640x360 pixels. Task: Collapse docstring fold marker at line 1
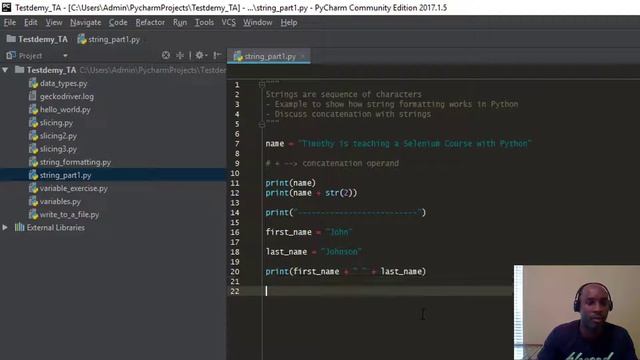coord(262,84)
